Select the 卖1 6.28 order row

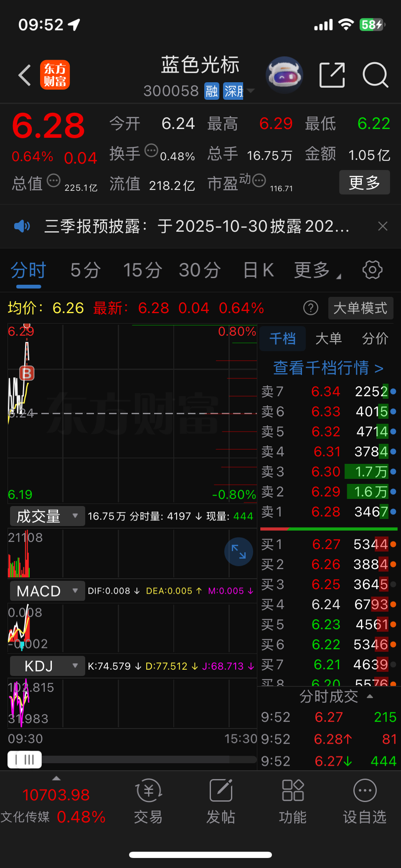pos(329,511)
